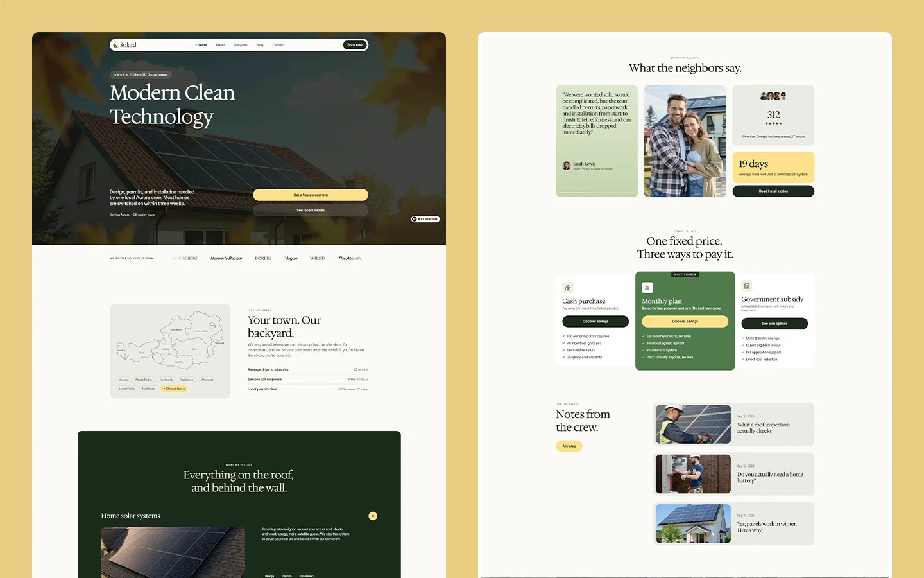Click Get a free assessment button

(311, 195)
